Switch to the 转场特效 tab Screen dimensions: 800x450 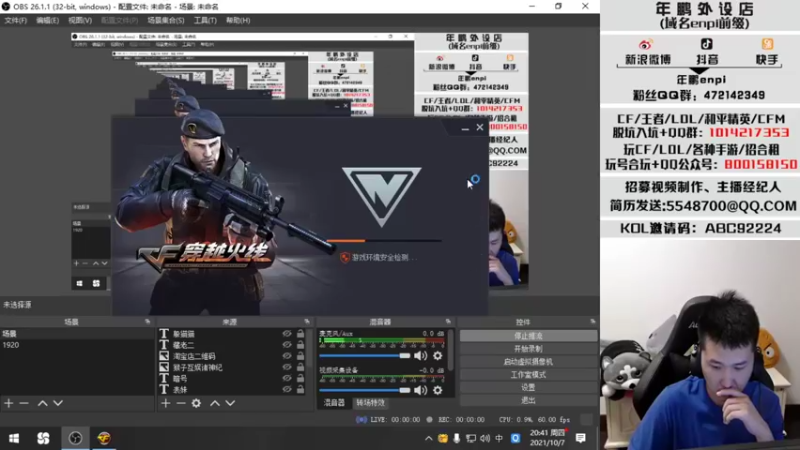click(x=370, y=403)
